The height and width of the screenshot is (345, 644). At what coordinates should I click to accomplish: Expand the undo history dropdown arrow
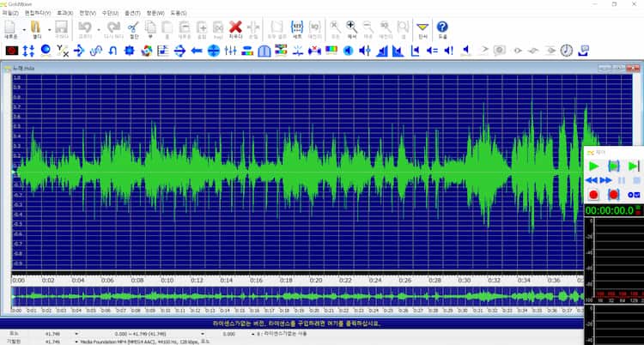pos(99,29)
